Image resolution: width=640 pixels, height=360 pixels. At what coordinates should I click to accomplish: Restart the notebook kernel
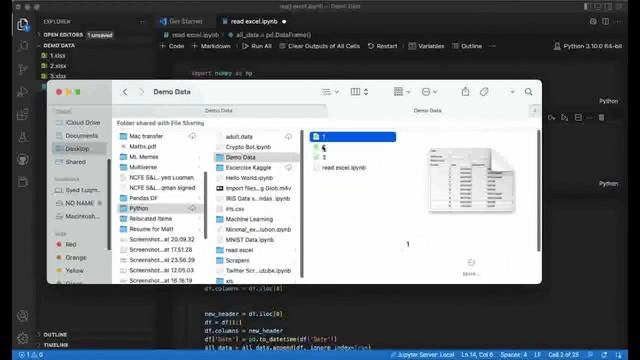382,46
